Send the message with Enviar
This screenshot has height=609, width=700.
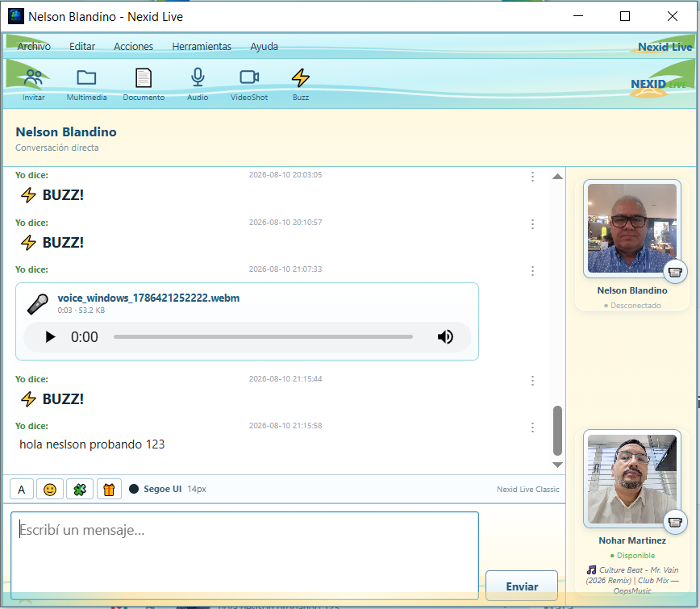[x=522, y=586]
